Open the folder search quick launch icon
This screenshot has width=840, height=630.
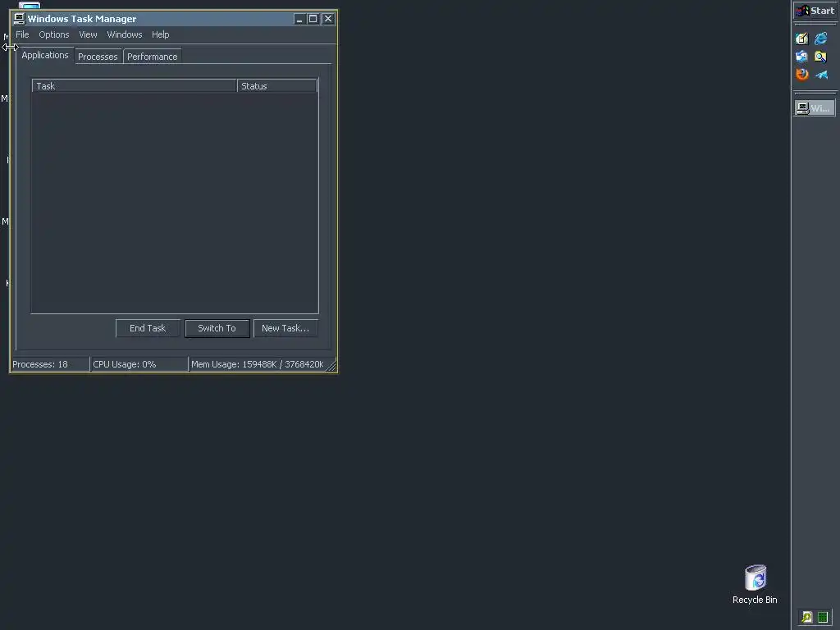(x=820, y=57)
